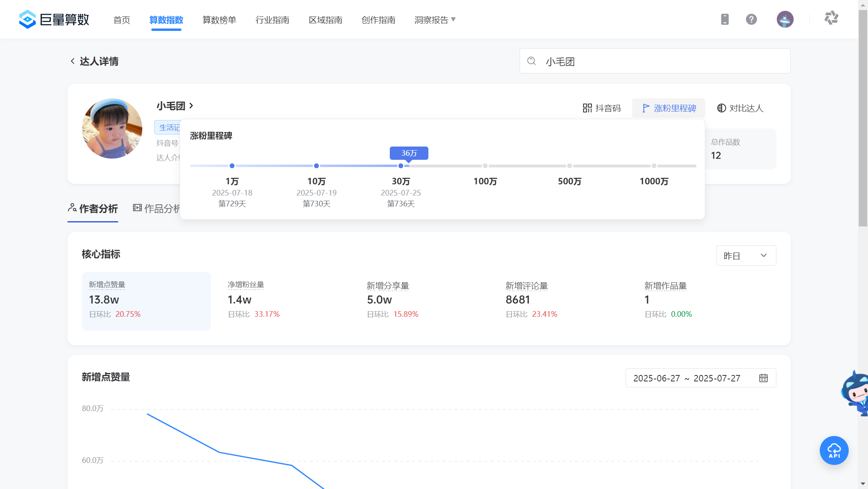Open 区域指南 in navigation
The width and height of the screenshot is (868, 489).
point(325,20)
